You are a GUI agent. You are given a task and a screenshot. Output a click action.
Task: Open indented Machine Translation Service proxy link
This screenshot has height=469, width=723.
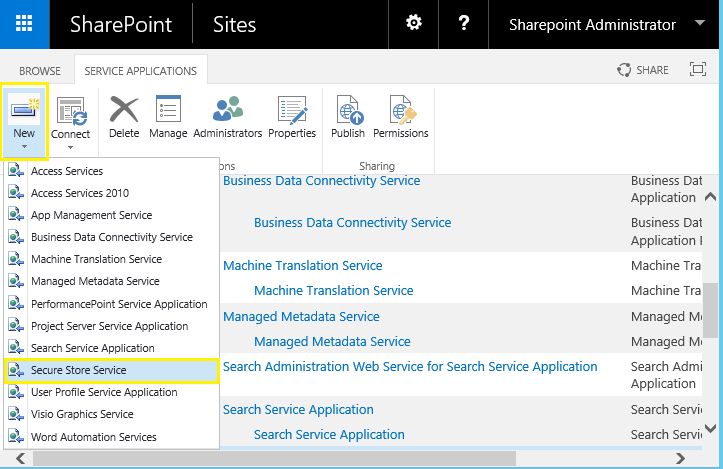[334, 291]
